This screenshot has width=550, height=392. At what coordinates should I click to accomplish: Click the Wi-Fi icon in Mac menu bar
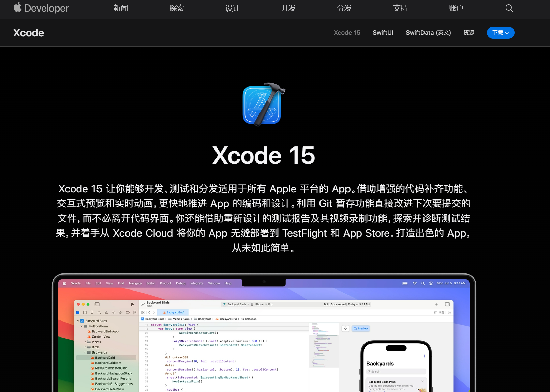tap(415, 283)
